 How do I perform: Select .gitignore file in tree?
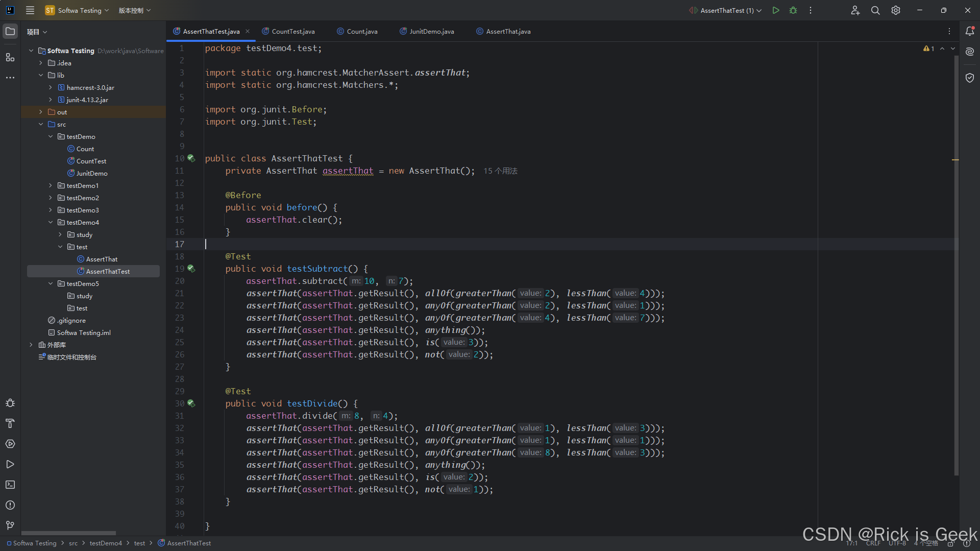point(67,320)
